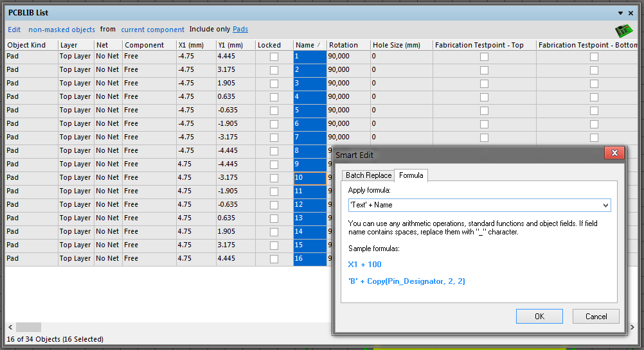Select the Formula tab

(411, 175)
